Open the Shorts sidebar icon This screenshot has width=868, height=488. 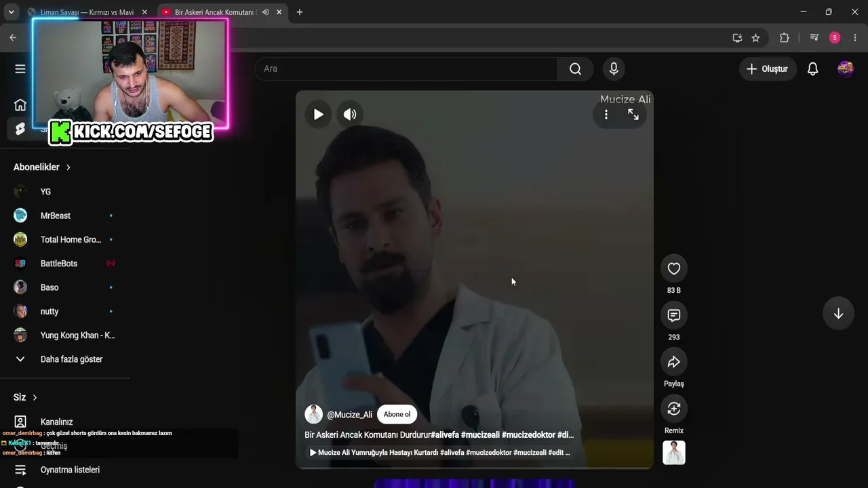tap(20, 129)
